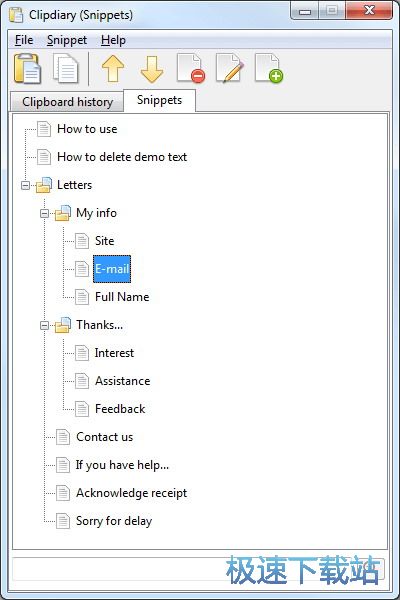The width and height of the screenshot is (400, 600).
Task: Switch to the Clipboard history tab
Action: tap(67, 102)
